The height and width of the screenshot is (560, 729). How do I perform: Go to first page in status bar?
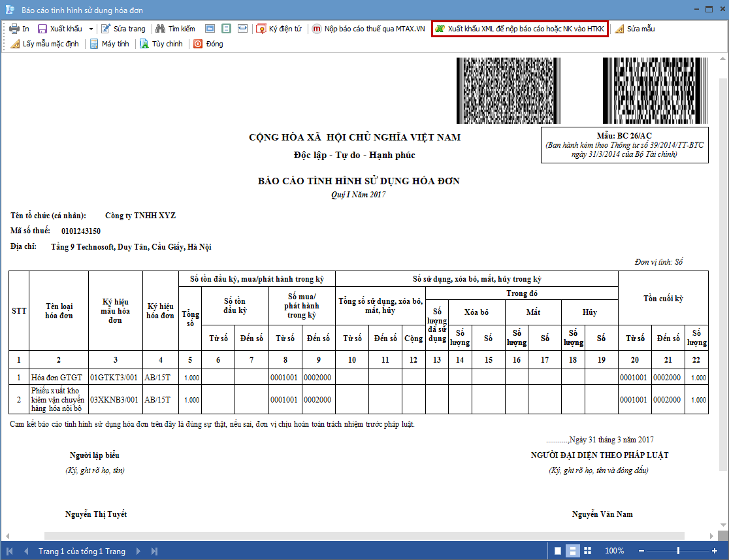point(10,551)
